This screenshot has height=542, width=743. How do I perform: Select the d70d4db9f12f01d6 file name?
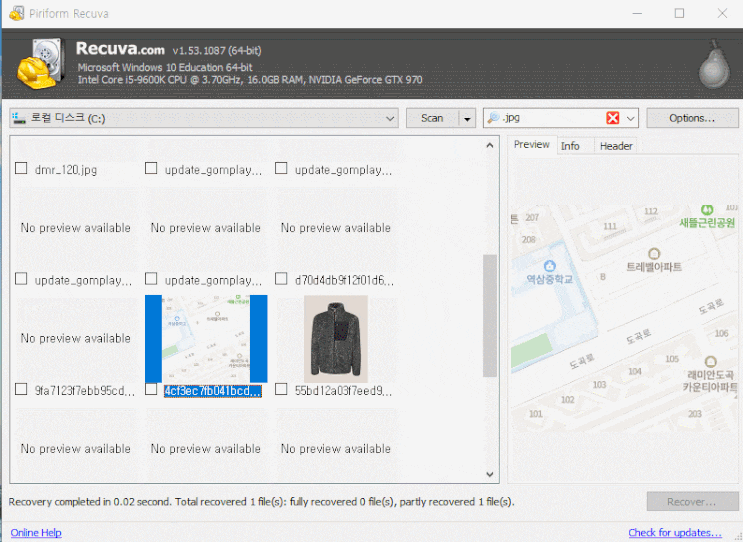(344, 280)
